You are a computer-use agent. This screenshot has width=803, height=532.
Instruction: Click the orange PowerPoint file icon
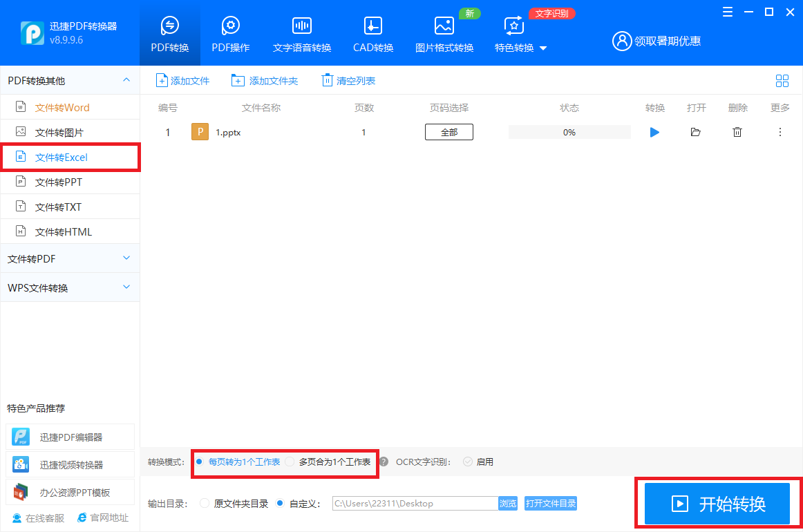point(200,132)
